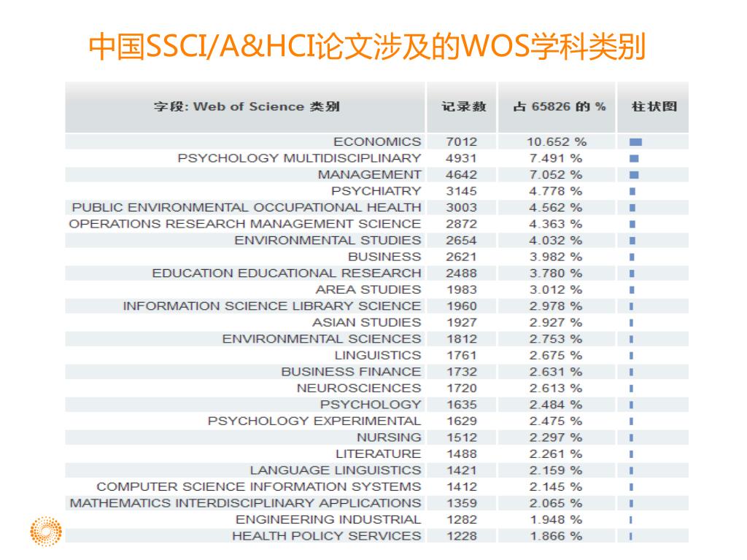This screenshot has height=560, width=747.
Task: Select the 3.780 % value
Action: [556, 273]
